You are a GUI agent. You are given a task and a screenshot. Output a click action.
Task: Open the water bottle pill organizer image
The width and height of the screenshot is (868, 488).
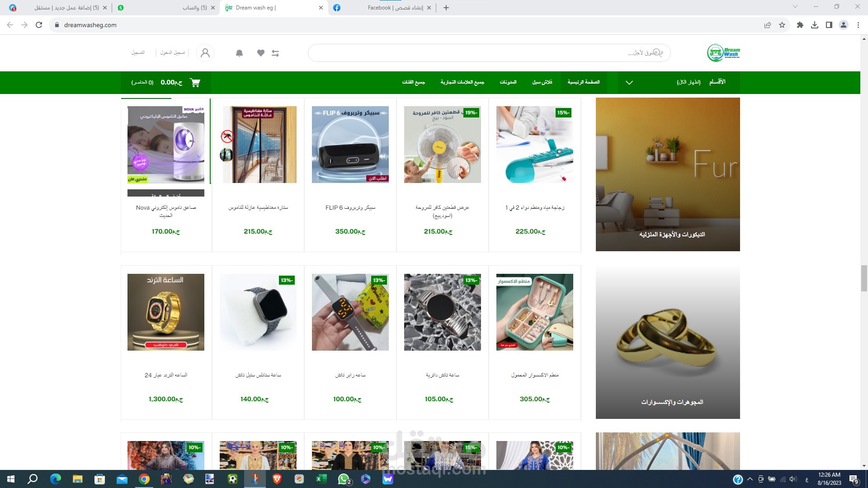click(535, 145)
